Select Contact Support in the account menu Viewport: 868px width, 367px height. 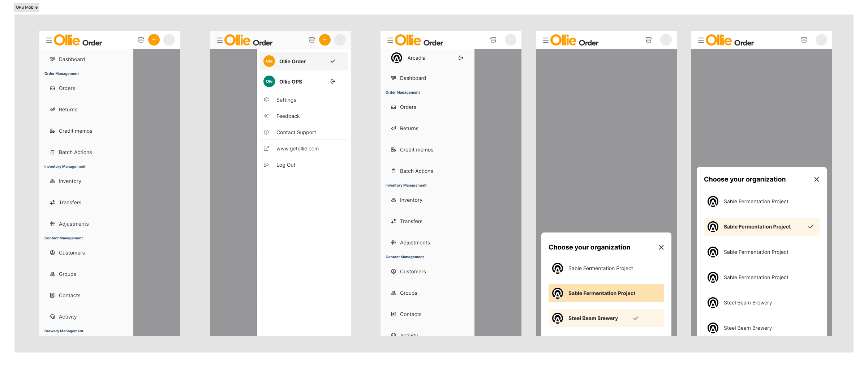point(304,132)
